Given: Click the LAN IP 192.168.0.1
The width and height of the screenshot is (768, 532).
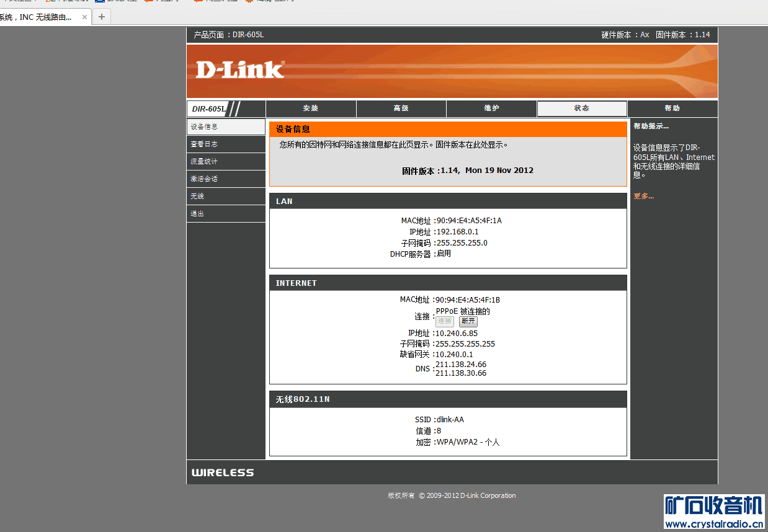Looking at the screenshot, I should pyautogui.click(x=457, y=232).
